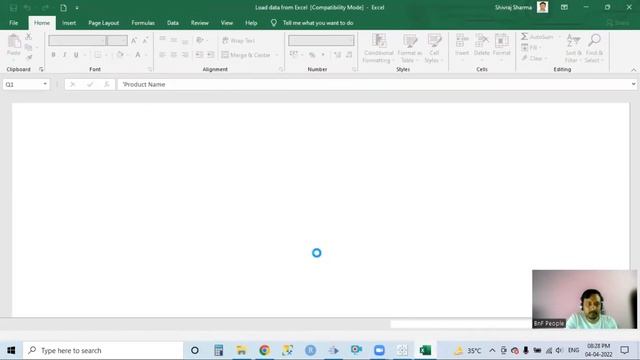The width and height of the screenshot is (640, 360).
Task: Open Google Chrome from taskbar
Action: pyautogui.click(x=264, y=350)
